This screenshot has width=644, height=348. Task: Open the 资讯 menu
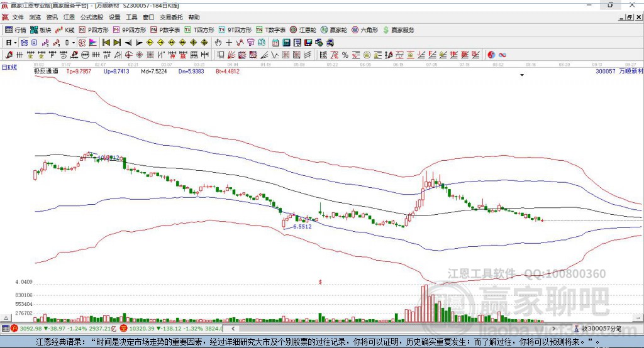[52, 17]
